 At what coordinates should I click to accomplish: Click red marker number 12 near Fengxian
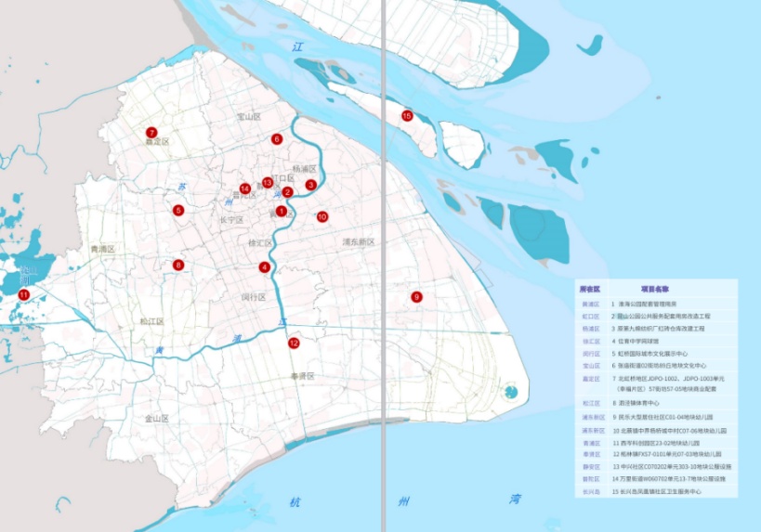pyautogui.click(x=294, y=343)
